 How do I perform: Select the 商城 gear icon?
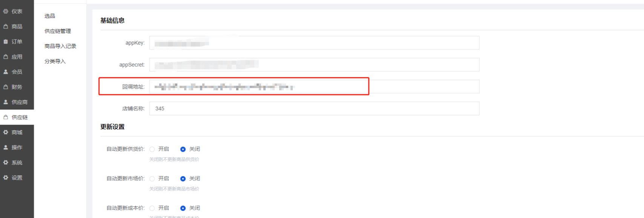click(6, 132)
